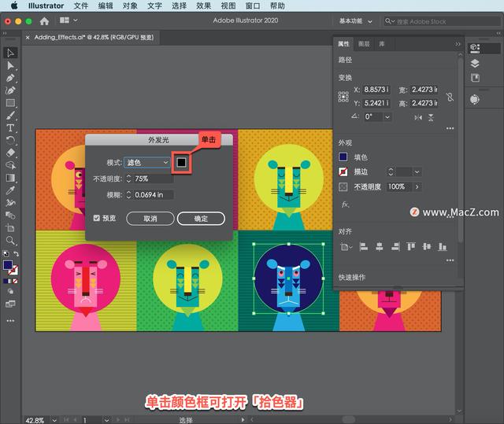Toggle constrain width and height proportions

450,97
